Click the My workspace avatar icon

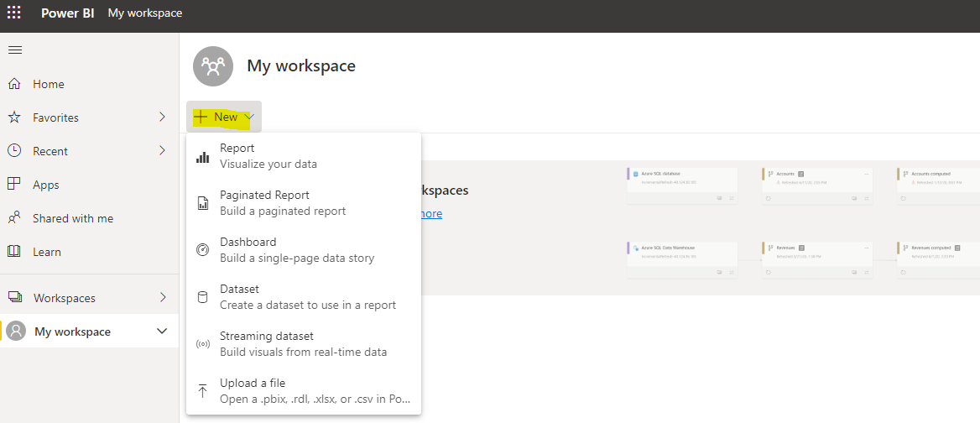16,332
